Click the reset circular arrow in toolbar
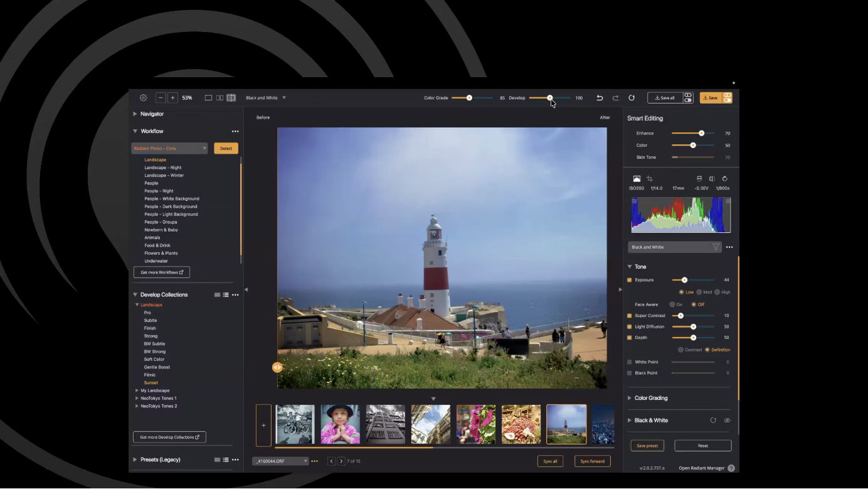This screenshot has height=489, width=868. tap(632, 98)
